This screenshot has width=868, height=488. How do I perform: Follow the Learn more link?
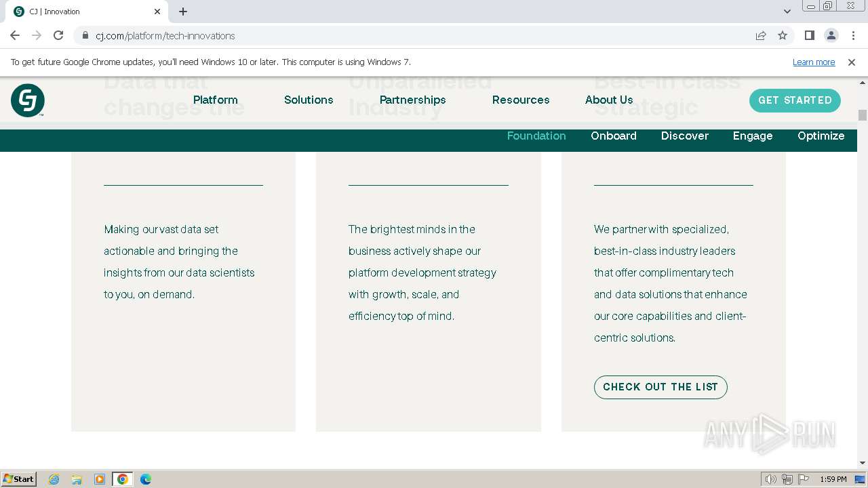coord(814,62)
